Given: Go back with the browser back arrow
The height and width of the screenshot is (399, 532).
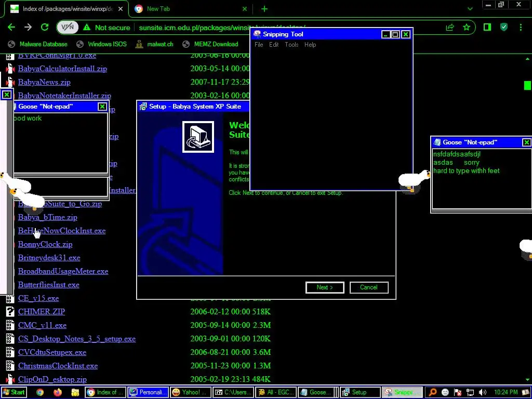Looking at the screenshot, I should pos(11,28).
